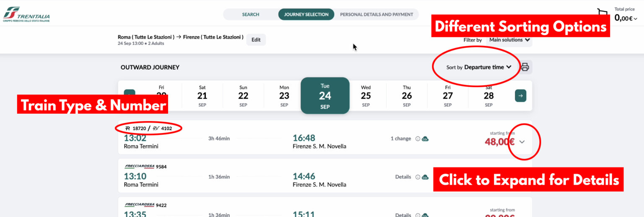Click info icon on 13:02 train row
The width and height of the screenshot is (644, 217).
tap(418, 139)
